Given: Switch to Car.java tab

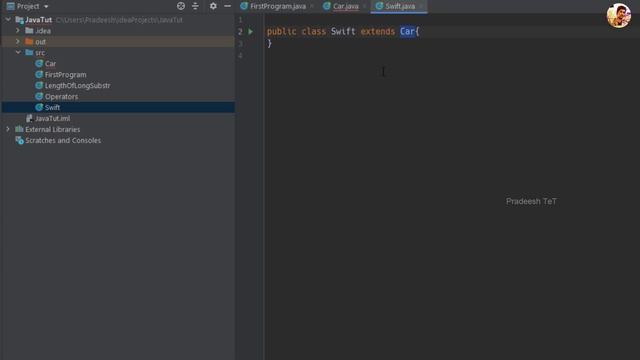Looking at the screenshot, I should [x=346, y=6].
